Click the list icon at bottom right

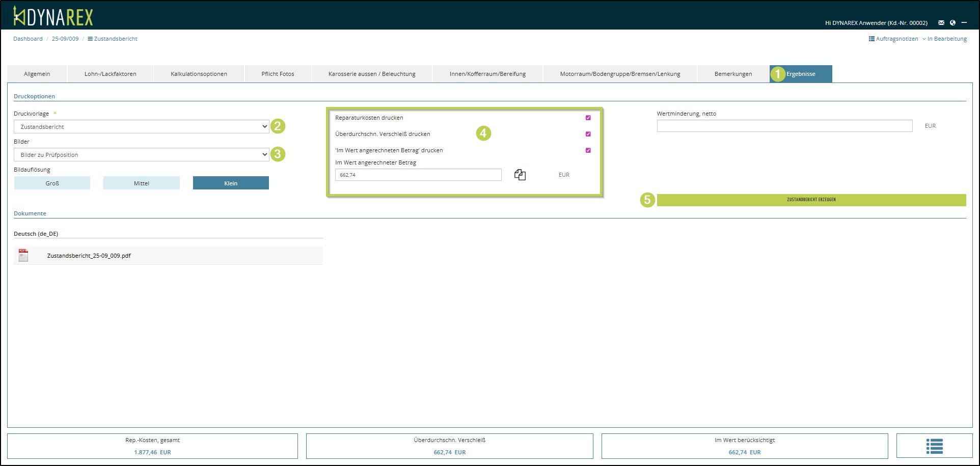pos(934,446)
